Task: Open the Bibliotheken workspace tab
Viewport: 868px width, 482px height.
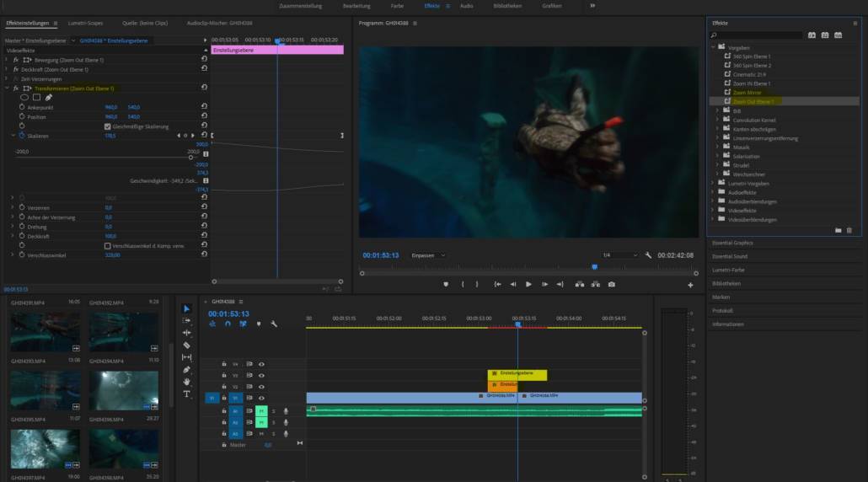Action: click(507, 6)
